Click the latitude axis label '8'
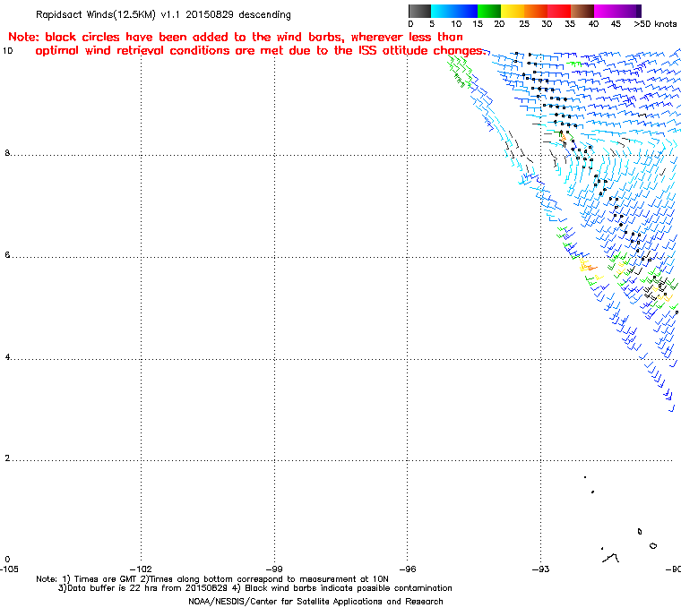The width and height of the screenshot is (681, 616). [x=7, y=153]
